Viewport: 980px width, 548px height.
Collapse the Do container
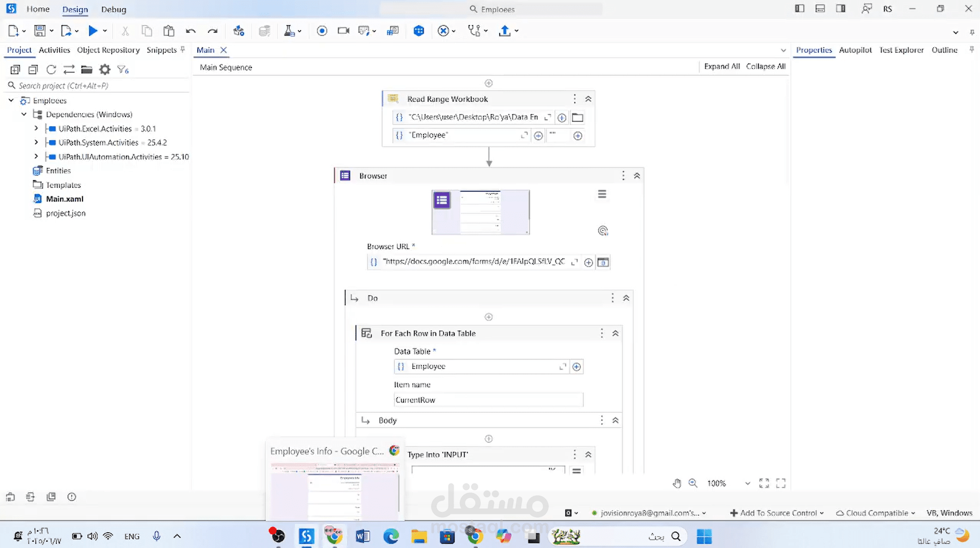(x=626, y=298)
